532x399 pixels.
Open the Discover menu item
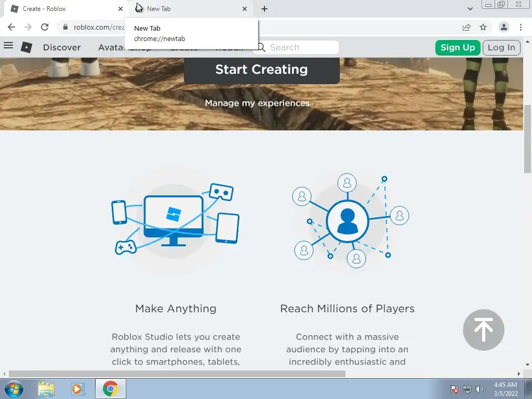(62, 47)
